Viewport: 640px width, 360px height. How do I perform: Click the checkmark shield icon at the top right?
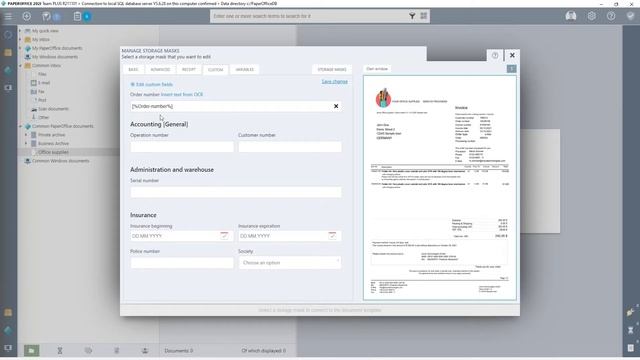click(x=631, y=16)
